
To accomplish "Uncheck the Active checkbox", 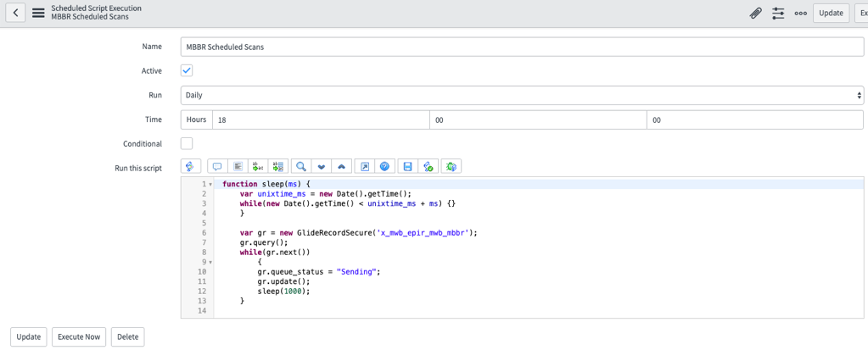I will [x=187, y=71].
